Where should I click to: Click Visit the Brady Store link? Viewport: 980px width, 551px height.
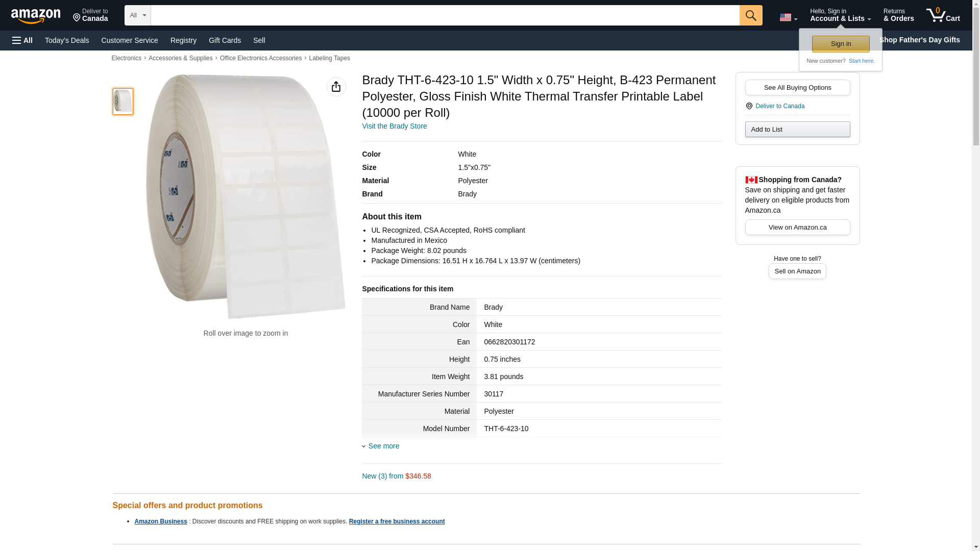tap(394, 126)
